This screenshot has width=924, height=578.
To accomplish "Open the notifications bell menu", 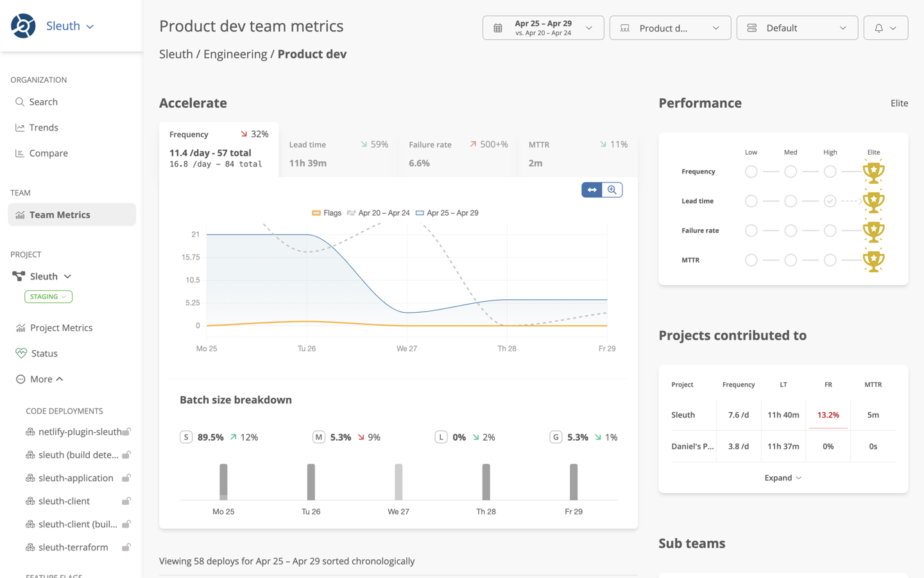I will (885, 28).
